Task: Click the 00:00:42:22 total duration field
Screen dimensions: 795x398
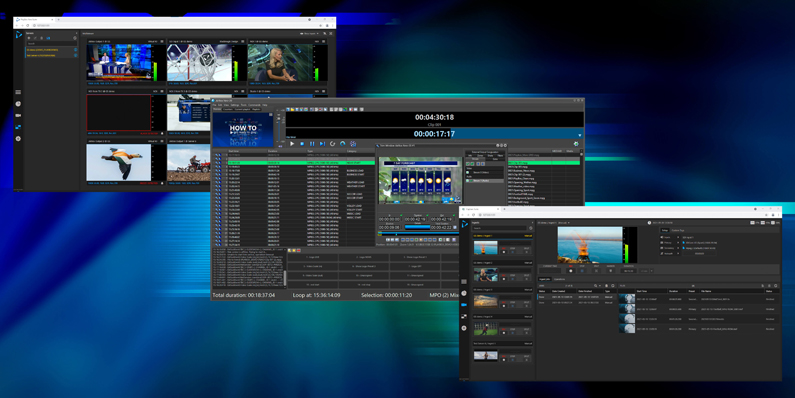Action: click(x=442, y=227)
